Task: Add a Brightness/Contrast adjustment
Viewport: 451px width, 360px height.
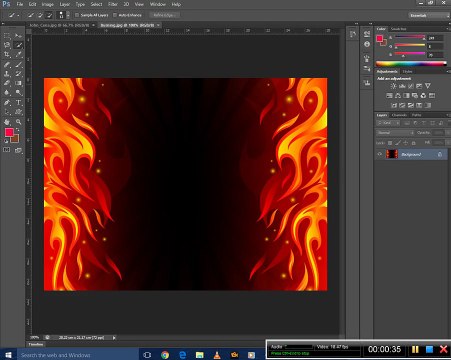Action: [393, 86]
